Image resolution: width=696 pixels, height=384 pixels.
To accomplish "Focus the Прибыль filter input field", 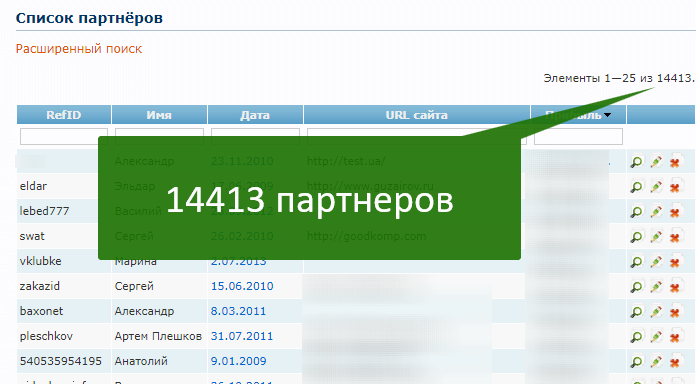I will point(578,137).
